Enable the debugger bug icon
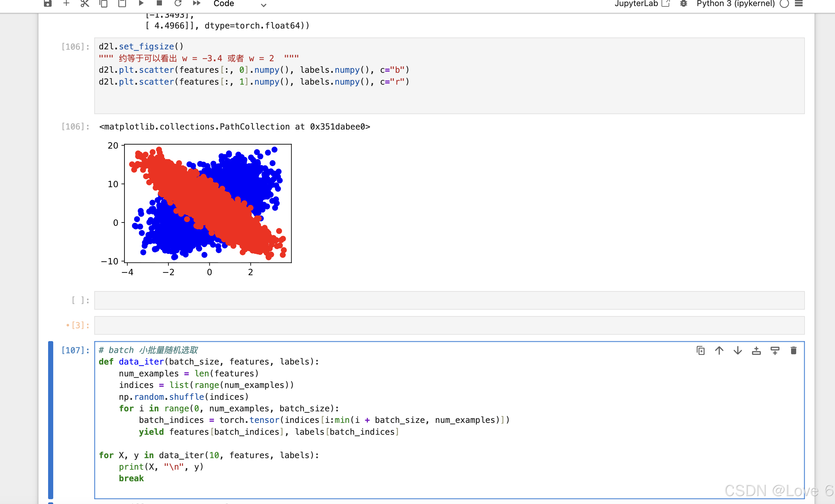This screenshot has width=835, height=504. coord(684,4)
